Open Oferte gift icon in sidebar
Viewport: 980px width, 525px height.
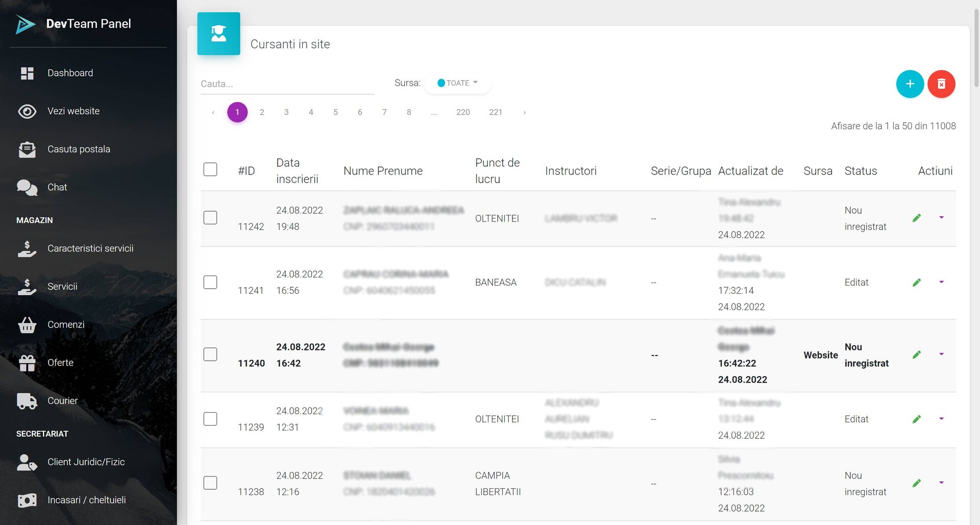tap(60, 363)
